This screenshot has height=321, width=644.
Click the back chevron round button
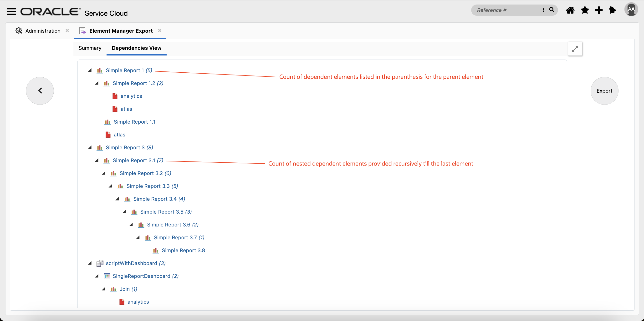click(40, 91)
